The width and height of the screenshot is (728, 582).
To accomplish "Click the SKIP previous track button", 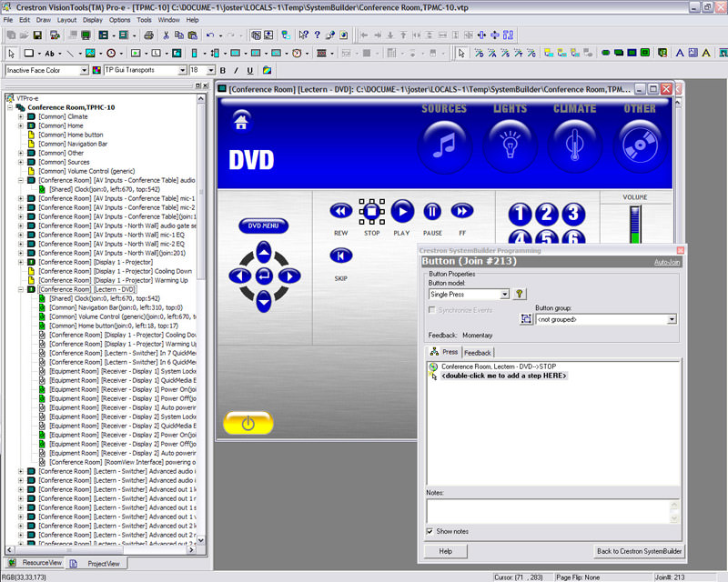I will (x=340, y=256).
